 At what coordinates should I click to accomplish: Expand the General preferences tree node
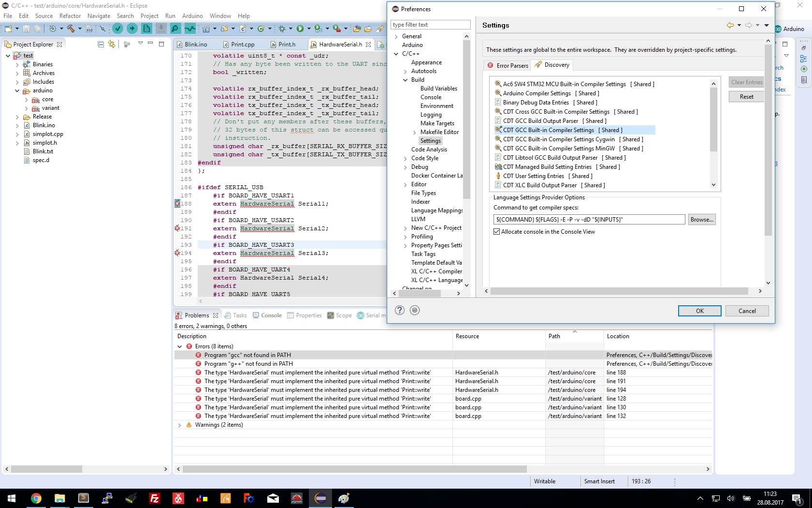pyautogui.click(x=396, y=36)
